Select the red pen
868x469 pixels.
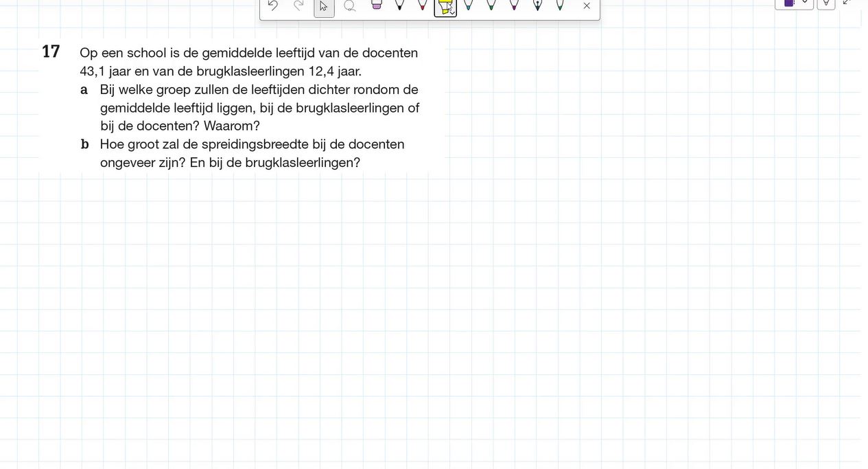[422, 5]
